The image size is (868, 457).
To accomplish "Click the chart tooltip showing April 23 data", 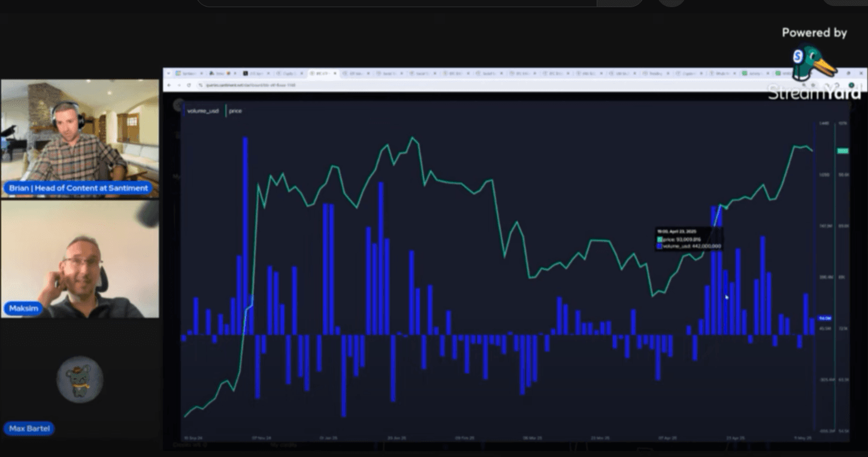I will (689, 238).
